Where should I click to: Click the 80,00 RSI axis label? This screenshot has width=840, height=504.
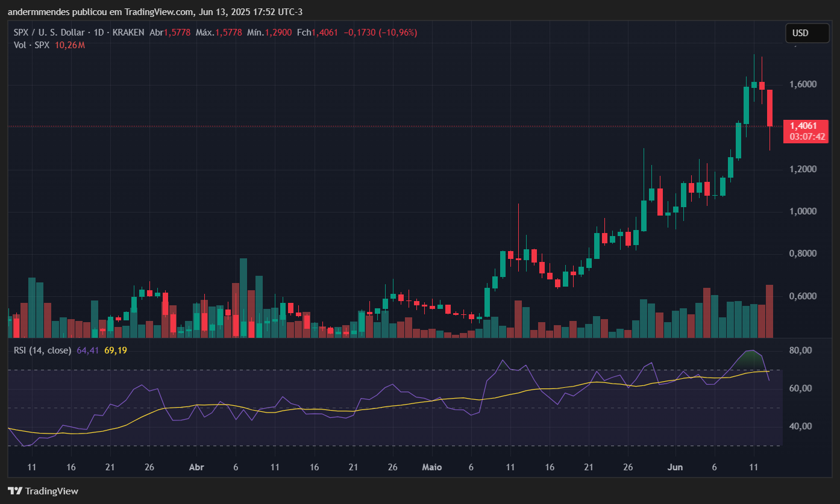[x=801, y=350]
